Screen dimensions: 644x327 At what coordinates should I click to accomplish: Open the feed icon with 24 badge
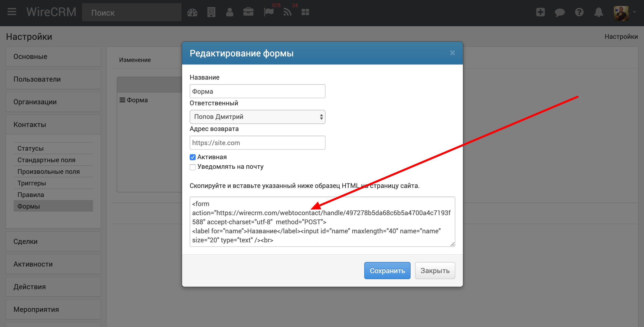click(287, 12)
